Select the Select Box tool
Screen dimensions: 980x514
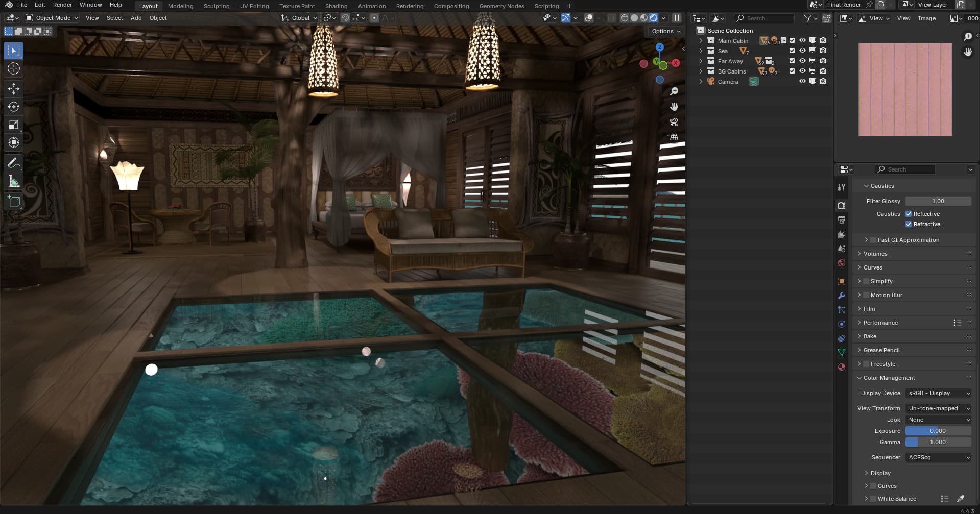point(14,51)
